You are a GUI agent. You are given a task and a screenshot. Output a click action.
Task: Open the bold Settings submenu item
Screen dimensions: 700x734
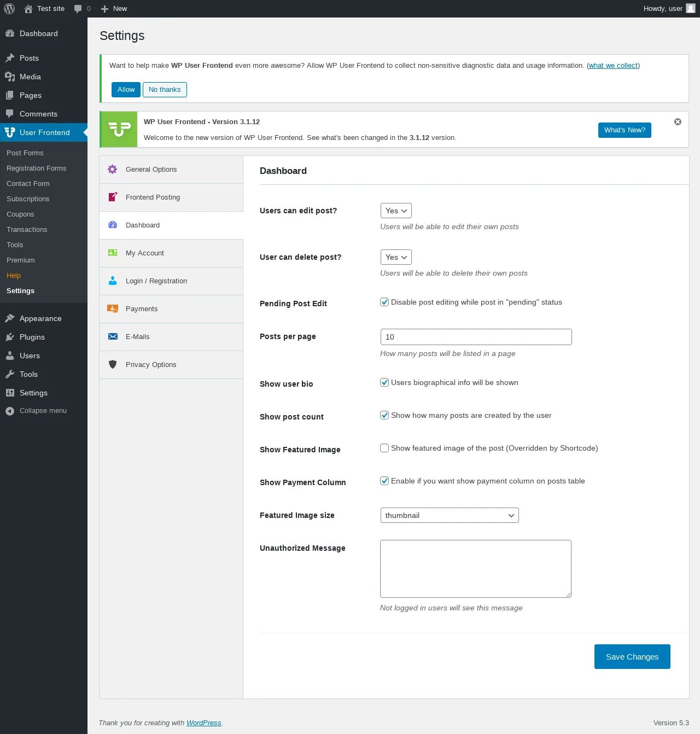coord(20,291)
